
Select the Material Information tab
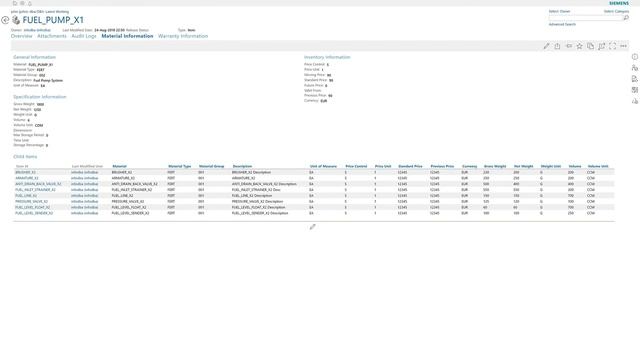tap(127, 36)
